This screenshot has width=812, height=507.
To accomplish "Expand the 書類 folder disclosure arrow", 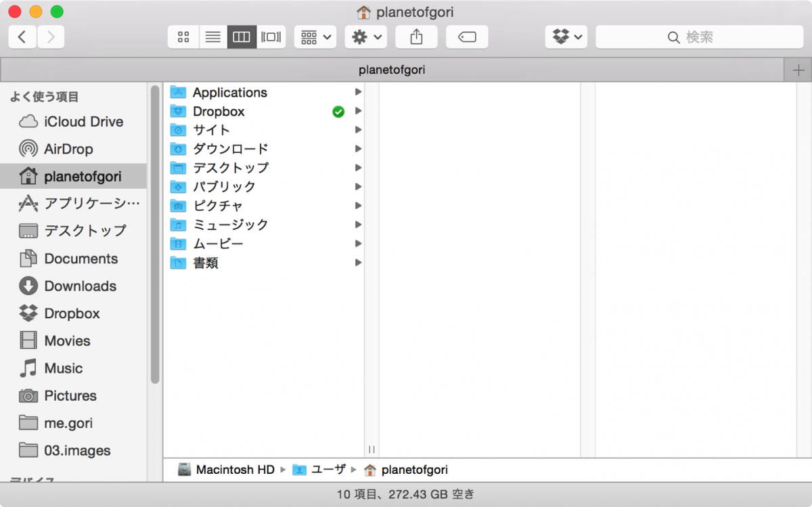I will (x=358, y=263).
